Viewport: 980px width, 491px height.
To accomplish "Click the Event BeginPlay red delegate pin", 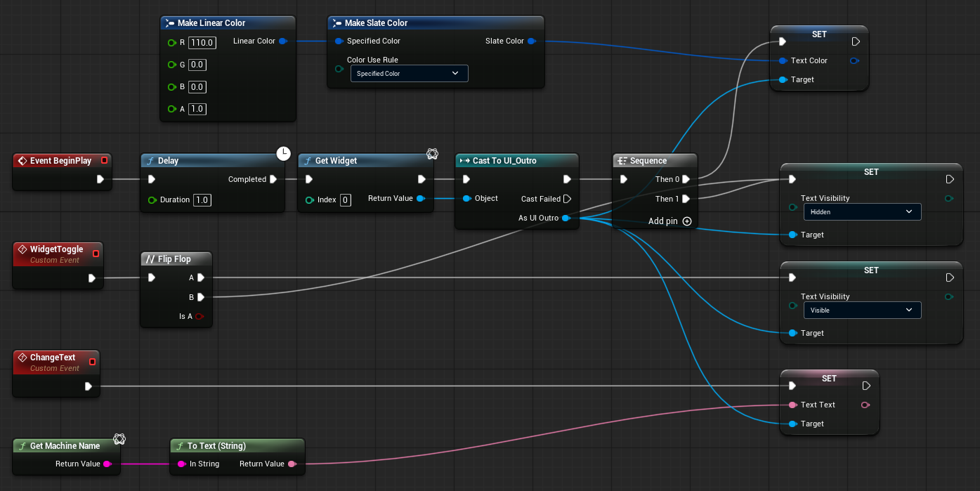I will [x=105, y=160].
